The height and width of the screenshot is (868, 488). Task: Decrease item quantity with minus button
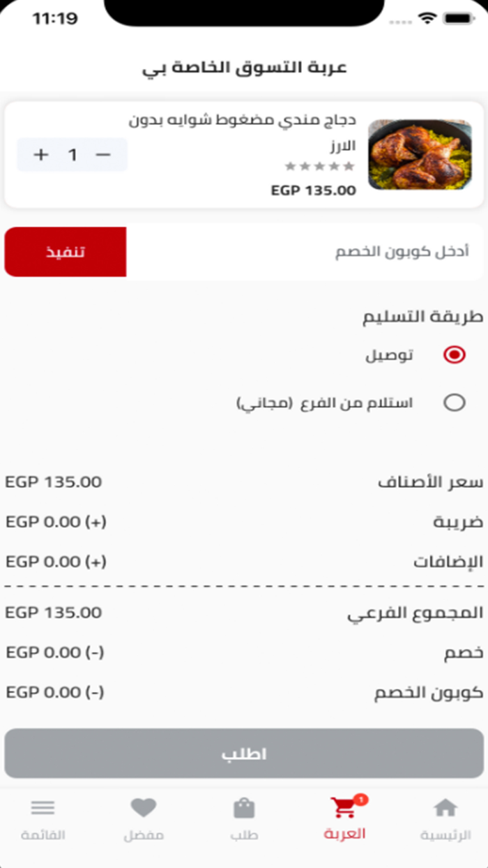click(103, 155)
